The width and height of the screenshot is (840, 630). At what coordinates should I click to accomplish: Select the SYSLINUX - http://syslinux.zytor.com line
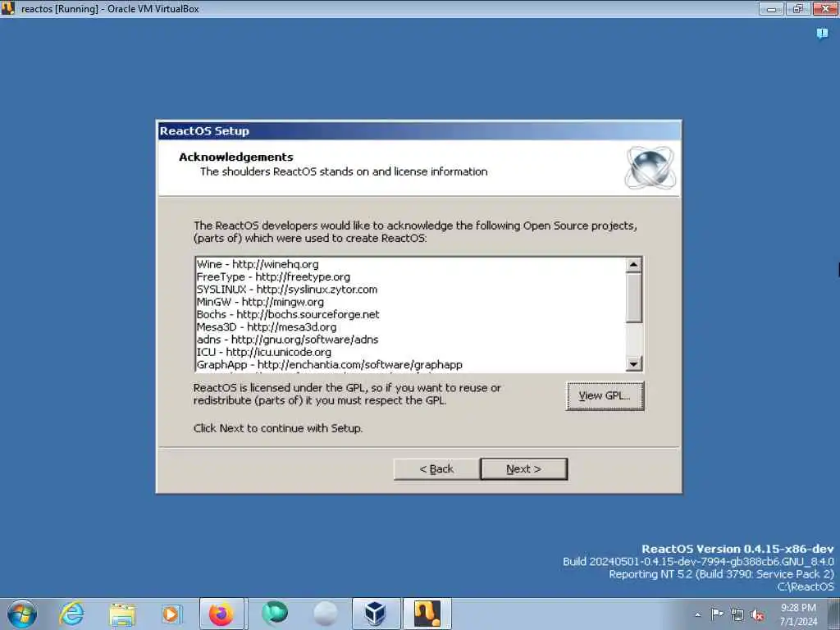tap(287, 290)
